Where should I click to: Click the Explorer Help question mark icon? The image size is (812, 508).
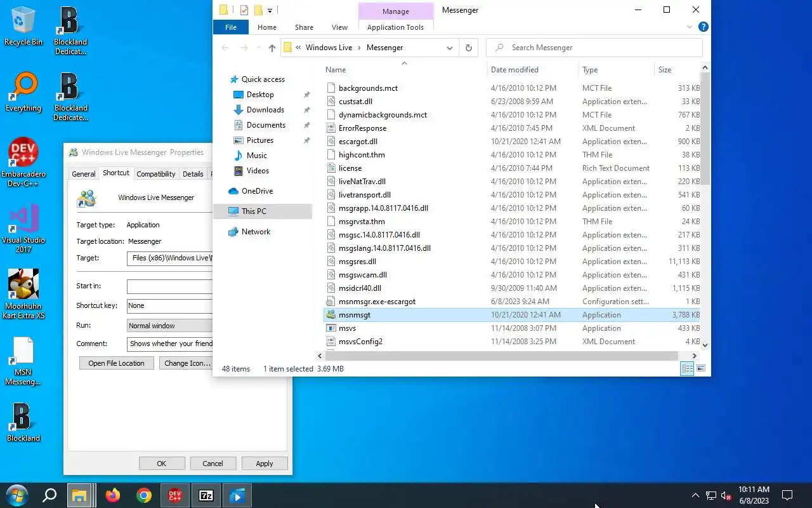click(703, 27)
